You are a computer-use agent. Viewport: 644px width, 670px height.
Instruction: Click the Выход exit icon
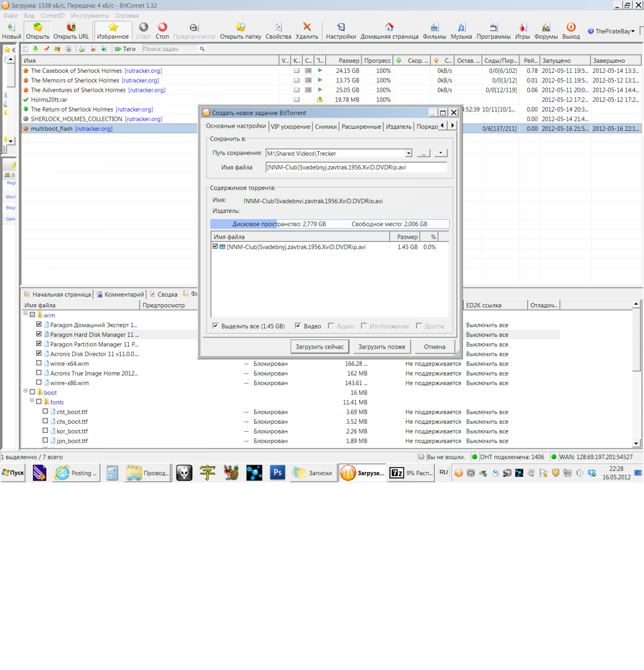pyautogui.click(x=571, y=27)
